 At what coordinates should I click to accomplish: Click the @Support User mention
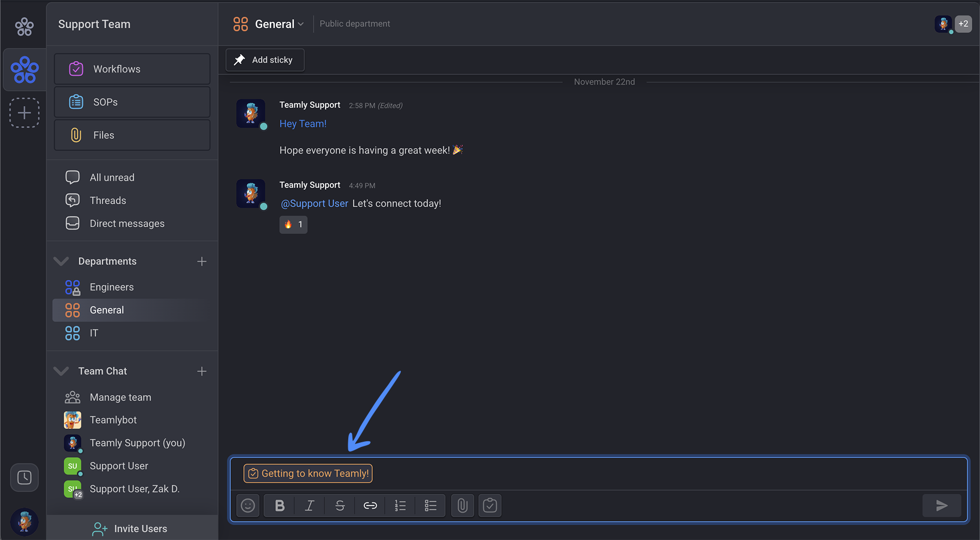314,204
